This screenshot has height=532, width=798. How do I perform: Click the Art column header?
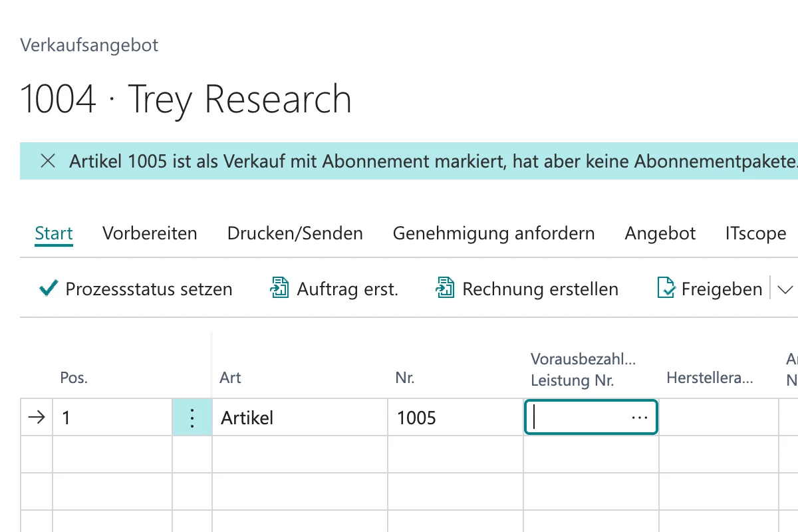click(230, 378)
